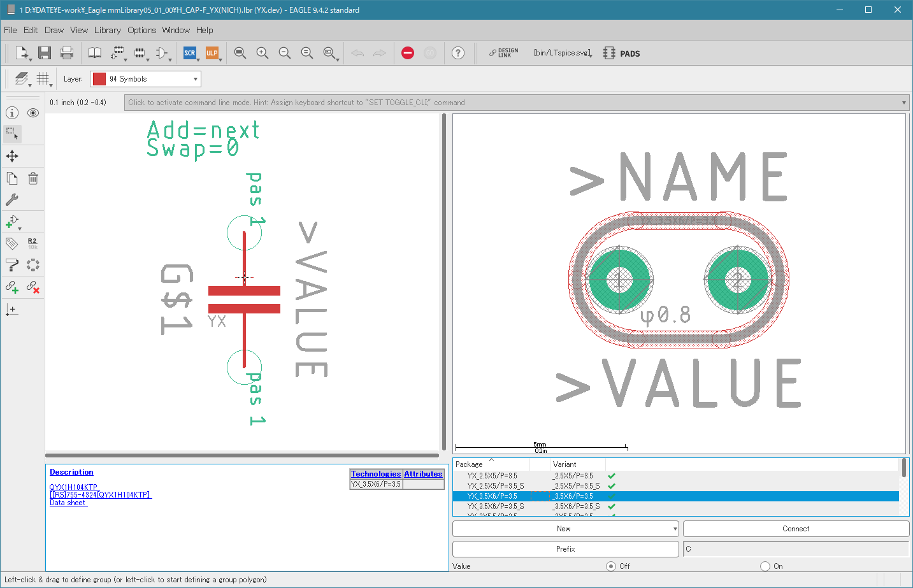Screen dimensions: 913x588
Task: Select the Group selection tool
Action: tap(12, 134)
